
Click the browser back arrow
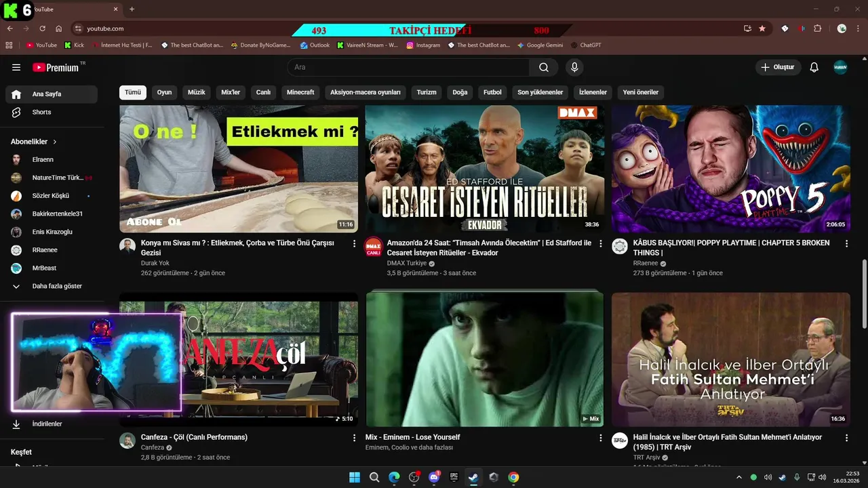(x=10, y=28)
